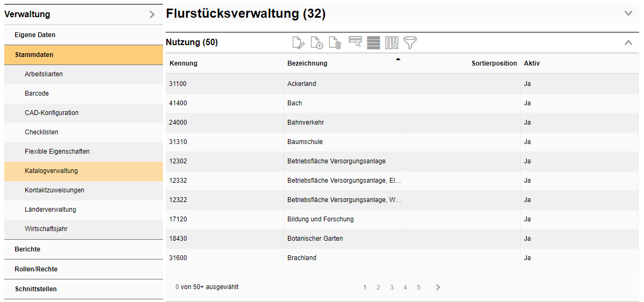
Task: Open Eigene Daten menu item
Action: [35, 35]
